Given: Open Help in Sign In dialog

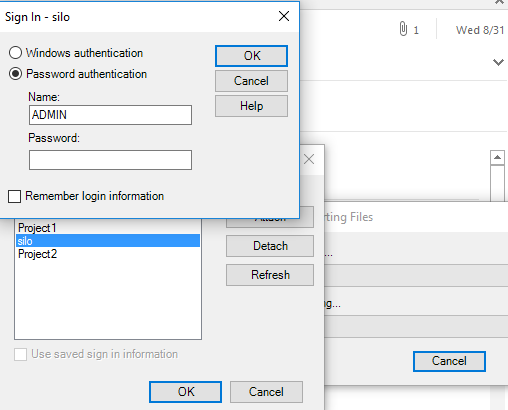Looking at the screenshot, I should point(251,106).
